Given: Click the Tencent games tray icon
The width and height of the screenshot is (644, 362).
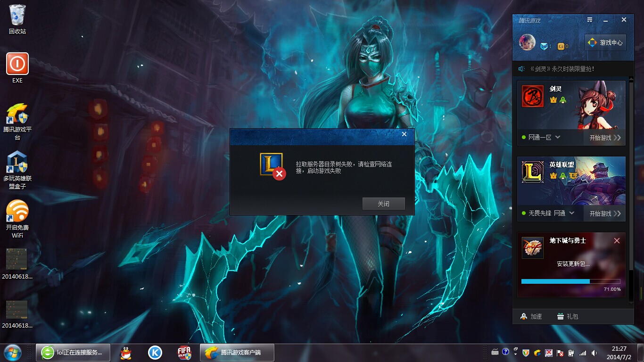Looking at the screenshot, I should [537, 353].
